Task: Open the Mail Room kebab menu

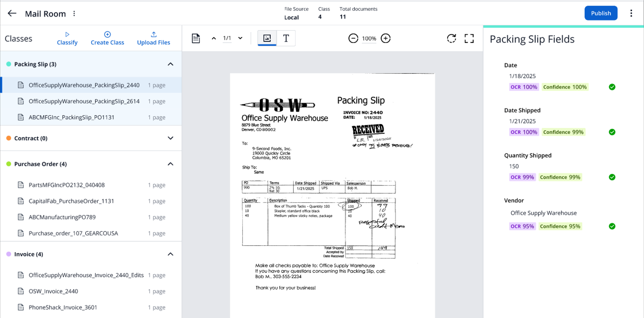Action: pos(74,14)
